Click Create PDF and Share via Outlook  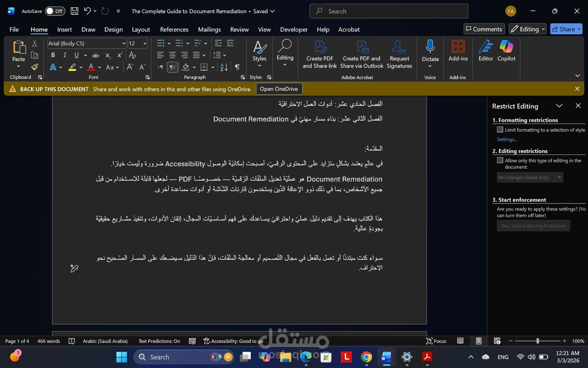point(362,54)
